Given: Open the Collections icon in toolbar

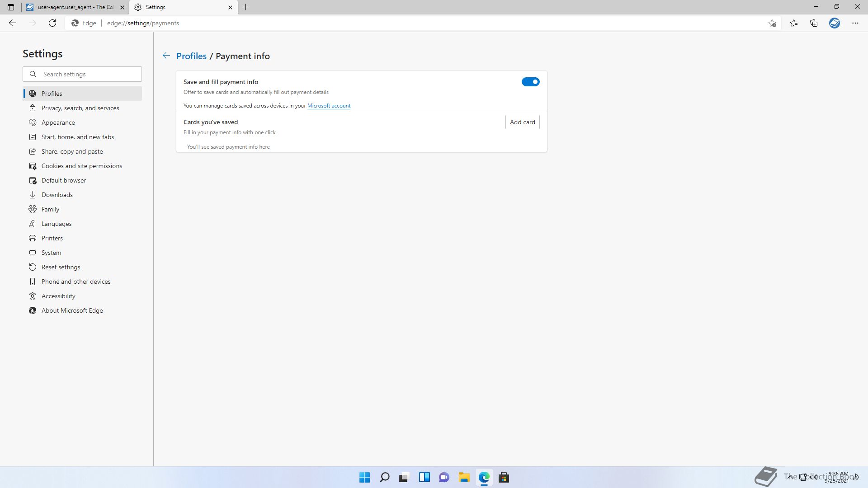Looking at the screenshot, I should click(814, 23).
